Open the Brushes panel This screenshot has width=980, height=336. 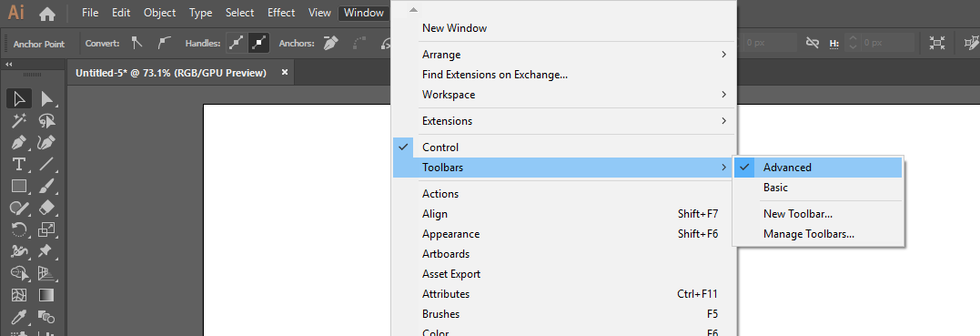[x=565, y=314]
